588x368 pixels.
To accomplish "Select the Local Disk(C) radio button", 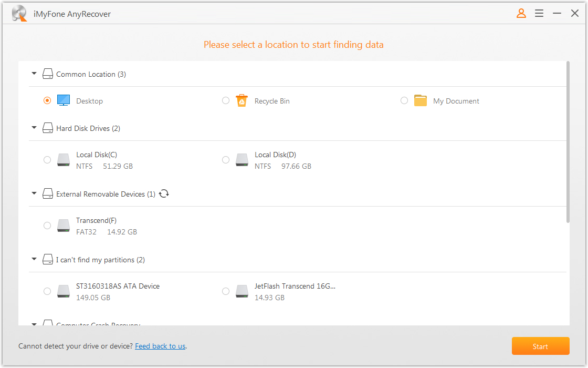I will 47,160.
